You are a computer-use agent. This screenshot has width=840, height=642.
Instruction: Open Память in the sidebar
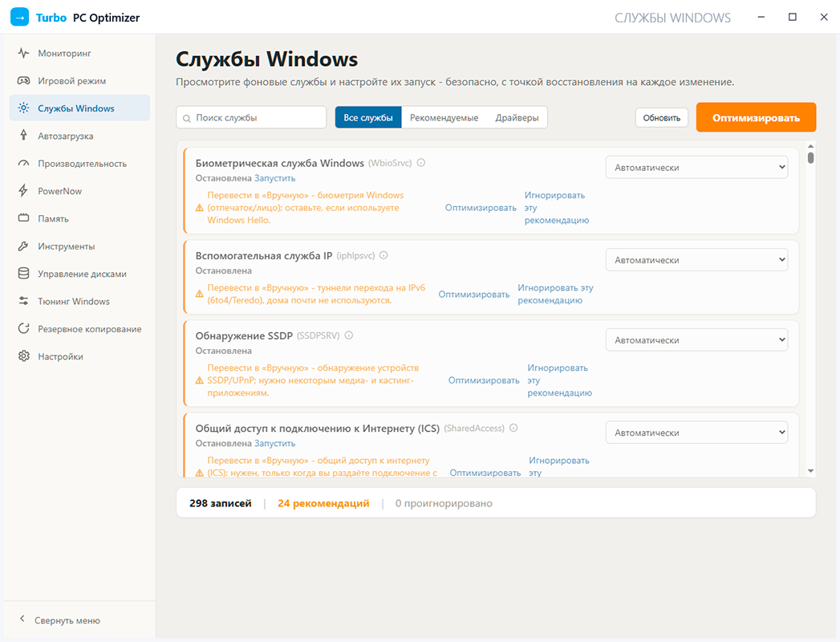tap(79, 218)
